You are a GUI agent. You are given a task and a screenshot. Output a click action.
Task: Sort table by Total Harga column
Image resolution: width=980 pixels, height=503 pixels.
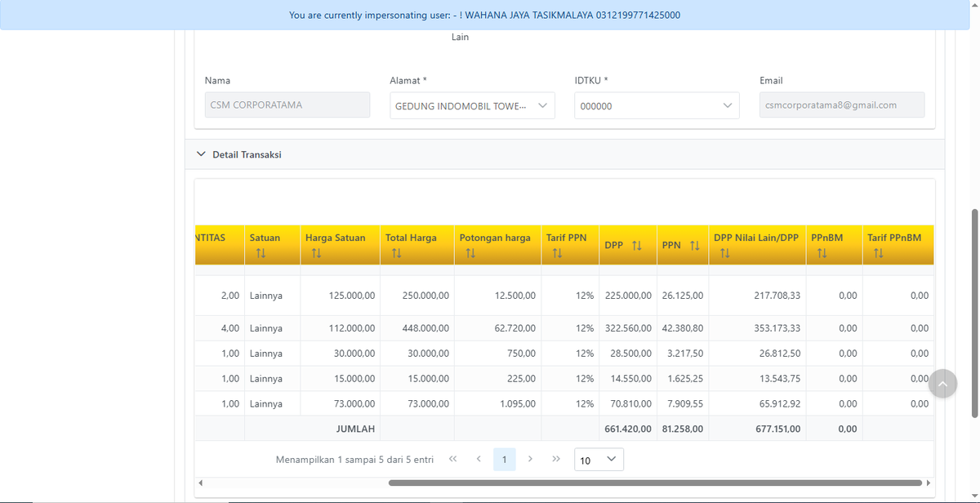click(x=397, y=254)
